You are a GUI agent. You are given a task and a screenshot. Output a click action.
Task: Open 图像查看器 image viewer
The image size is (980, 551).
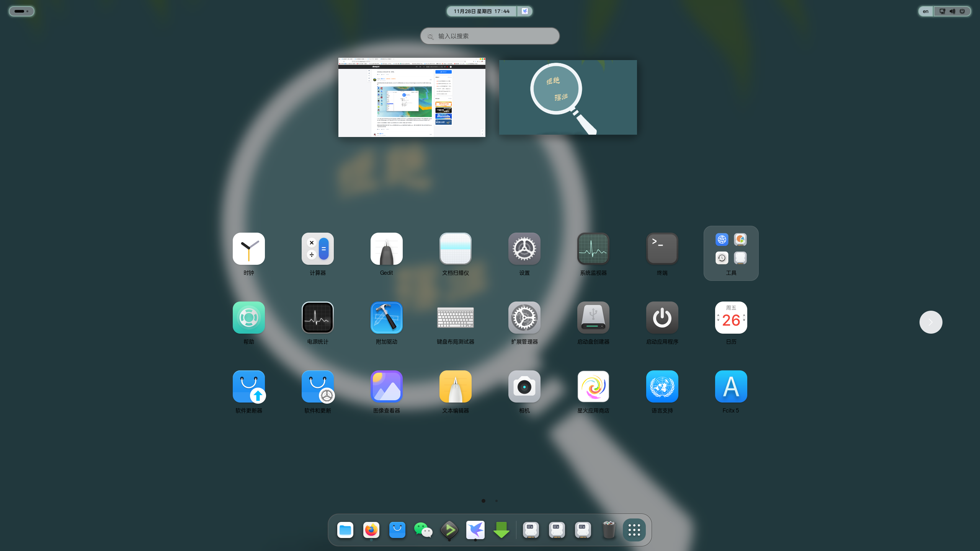[386, 391]
